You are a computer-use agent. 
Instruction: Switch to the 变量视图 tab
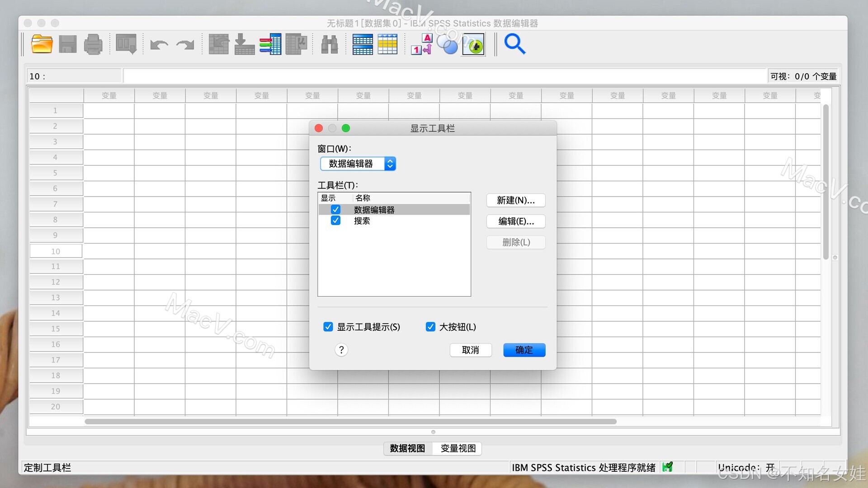(458, 448)
